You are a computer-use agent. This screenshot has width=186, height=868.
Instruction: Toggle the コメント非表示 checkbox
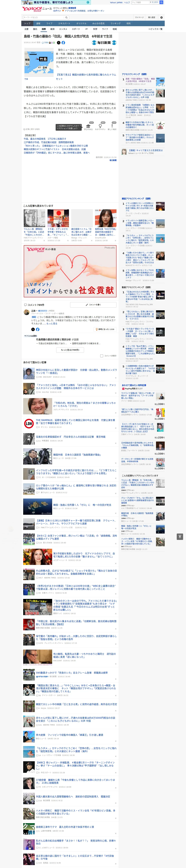102,356
